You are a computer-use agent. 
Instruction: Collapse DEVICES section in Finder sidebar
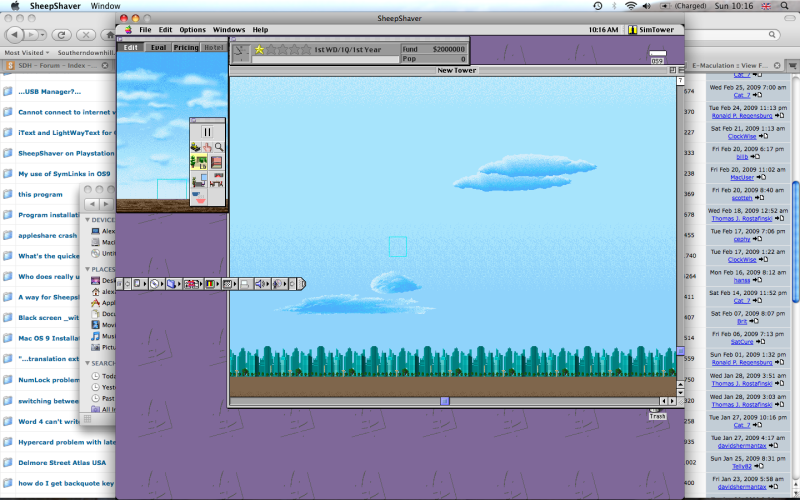(x=88, y=220)
